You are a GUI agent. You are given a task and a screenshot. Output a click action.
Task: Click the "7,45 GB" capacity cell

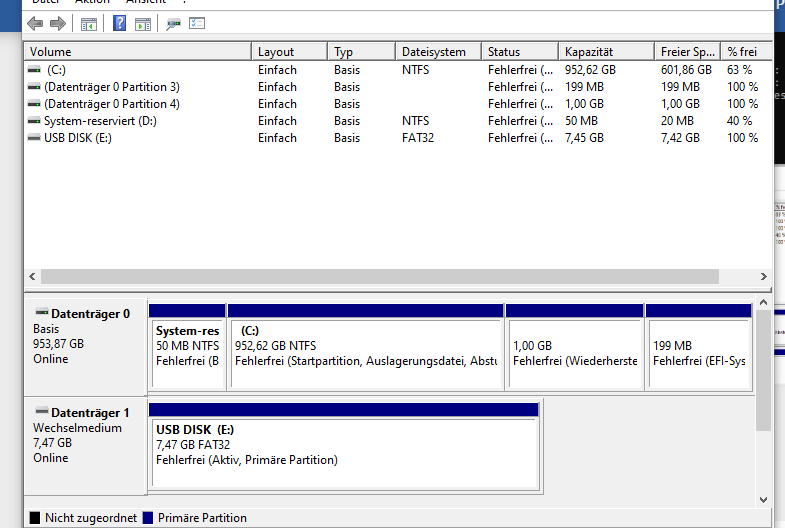pyautogui.click(x=584, y=138)
